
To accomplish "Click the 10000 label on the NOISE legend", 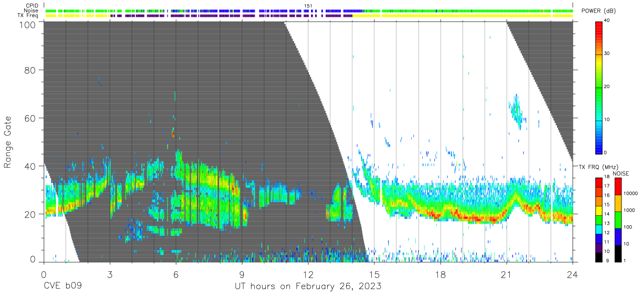I will 630,194.
